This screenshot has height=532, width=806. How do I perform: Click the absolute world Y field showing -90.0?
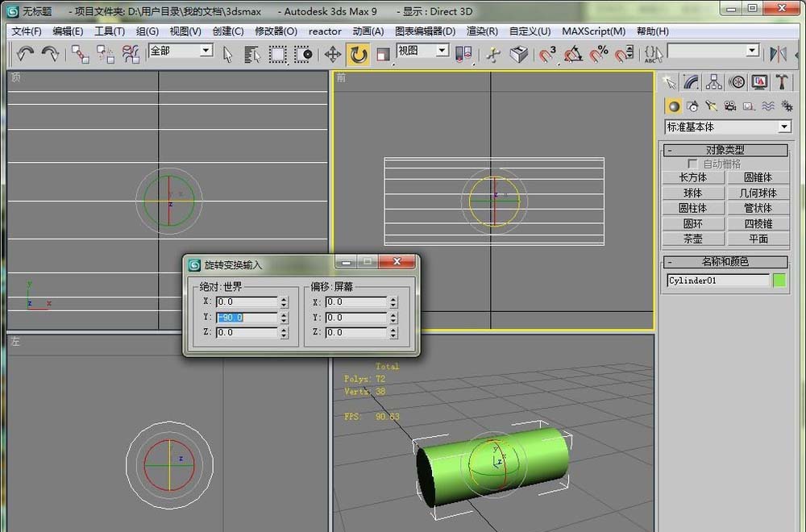coord(247,318)
